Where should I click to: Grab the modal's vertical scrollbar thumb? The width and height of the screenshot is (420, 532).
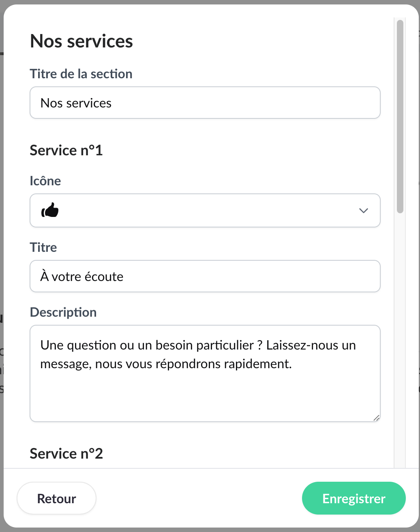(400, 116)
